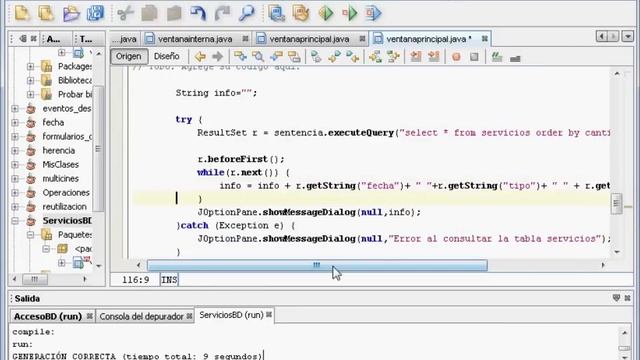Go forward with the editor right arrow
The height and width of the screenshot is (360, 640).
click(218, 57)
